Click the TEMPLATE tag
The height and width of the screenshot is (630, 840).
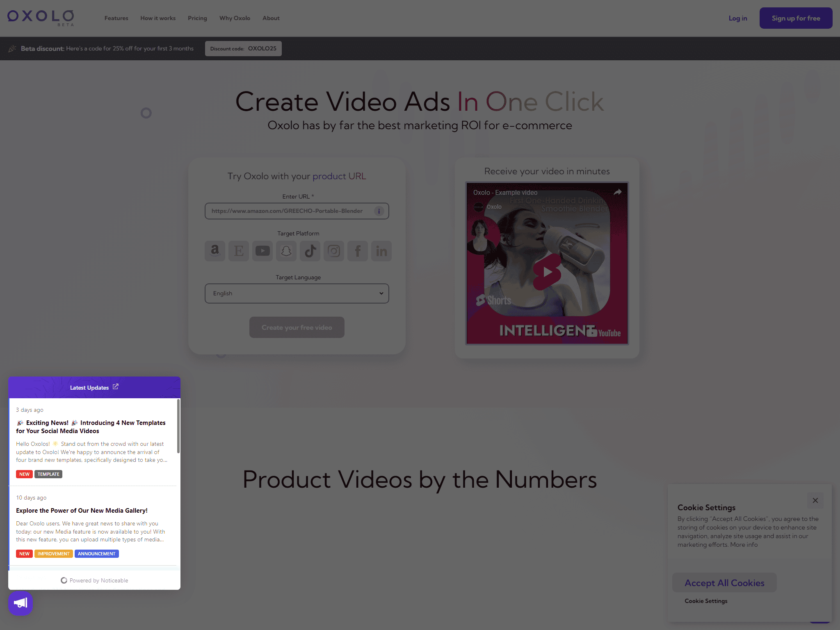coord(48,474)
